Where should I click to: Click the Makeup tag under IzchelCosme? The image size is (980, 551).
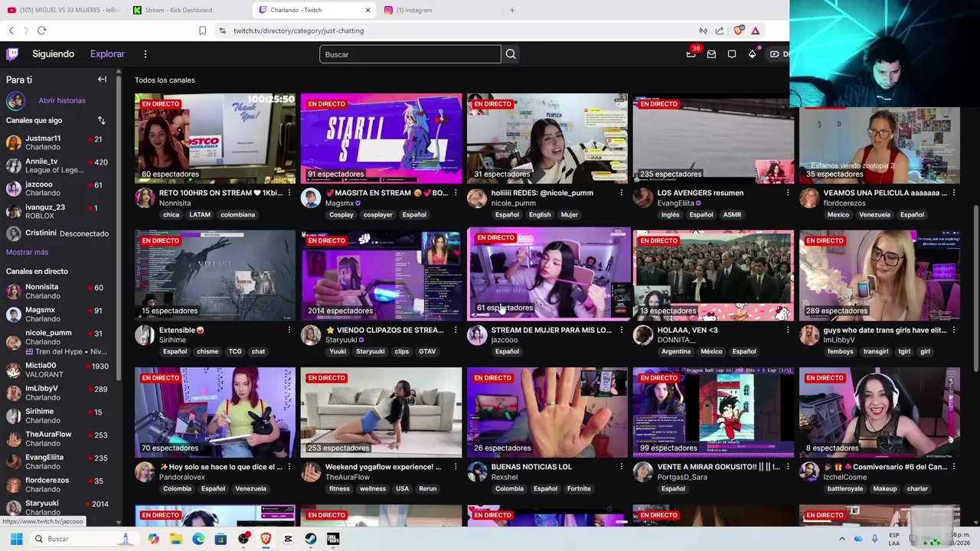click(x=884, y=489)
